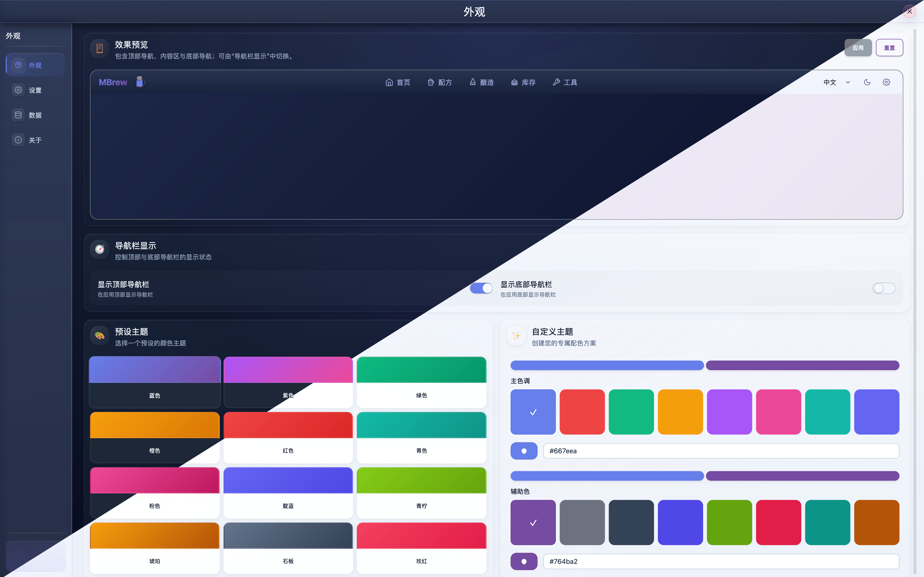Screen dimensions: 924x577
Task: Select the 绿色 preset theme card
Action: pyautogui.click(x=421, y=382)
